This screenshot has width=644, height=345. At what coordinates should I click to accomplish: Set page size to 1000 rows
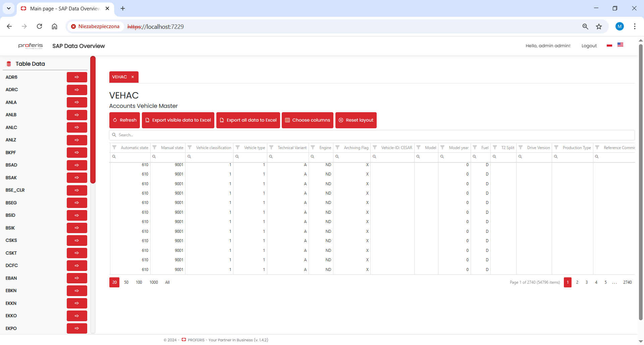tap(154, 282)
